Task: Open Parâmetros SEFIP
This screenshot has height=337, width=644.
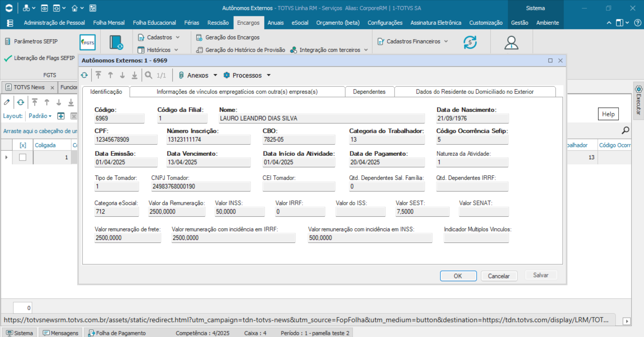Action: click(x=31, y=41)
